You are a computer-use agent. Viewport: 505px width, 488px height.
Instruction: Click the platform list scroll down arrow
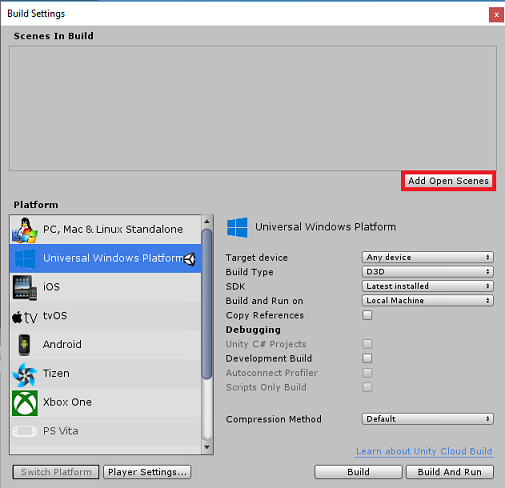pos(207,447)
